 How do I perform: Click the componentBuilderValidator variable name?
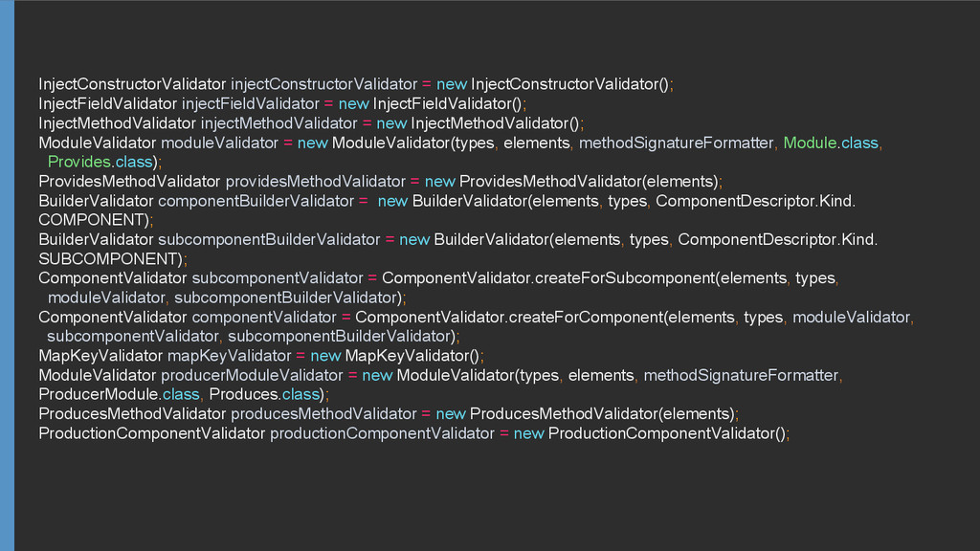coord(256,201)
